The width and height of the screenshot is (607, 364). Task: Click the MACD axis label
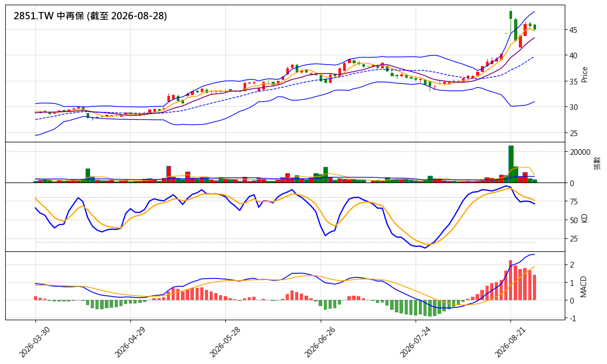pyautogui.click(x=584, y=286)
